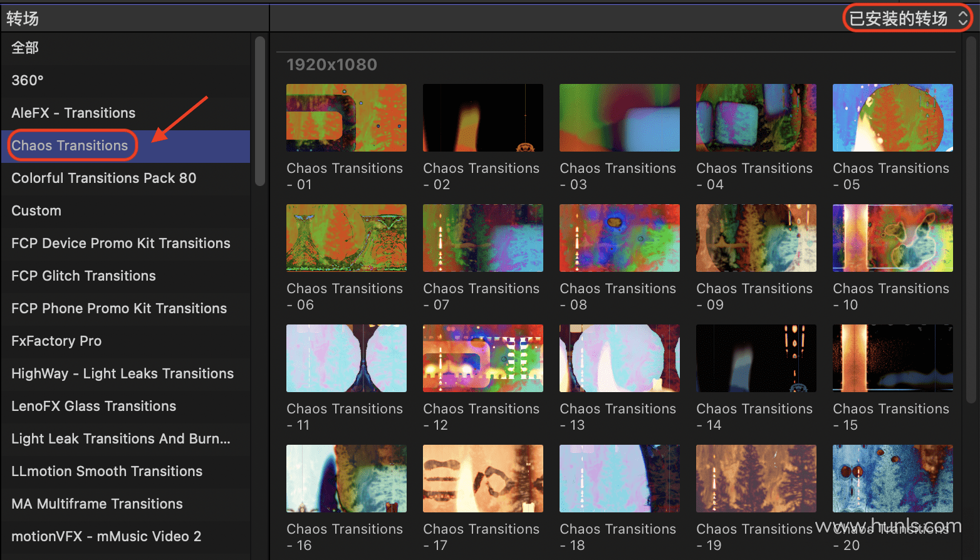This screenshot has height=560, width=980.
Task: Pick Chaos Transitions - 17 thumbnail
Action: pyautogui.click(x=482, y=479)
